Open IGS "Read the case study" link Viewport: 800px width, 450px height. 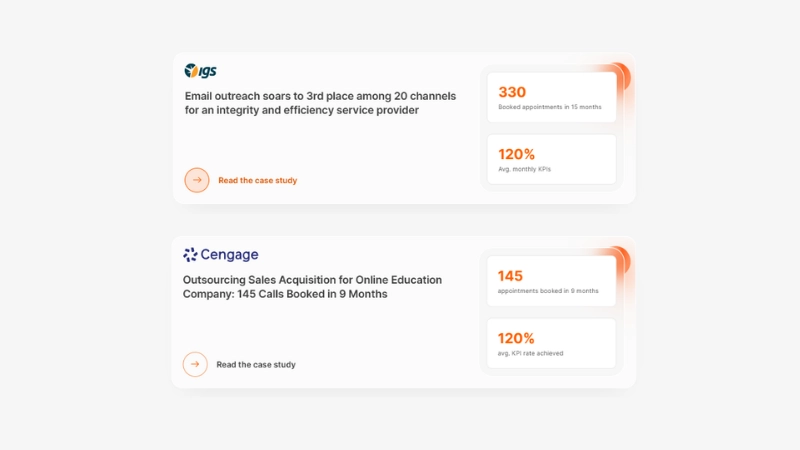[257, 181]
